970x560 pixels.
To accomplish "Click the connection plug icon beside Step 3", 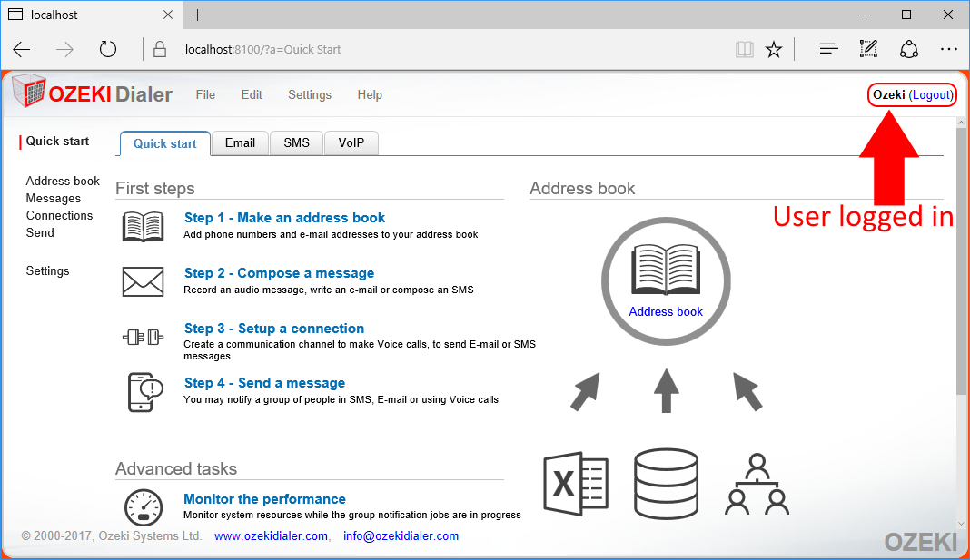I will [x=143, y=338].
